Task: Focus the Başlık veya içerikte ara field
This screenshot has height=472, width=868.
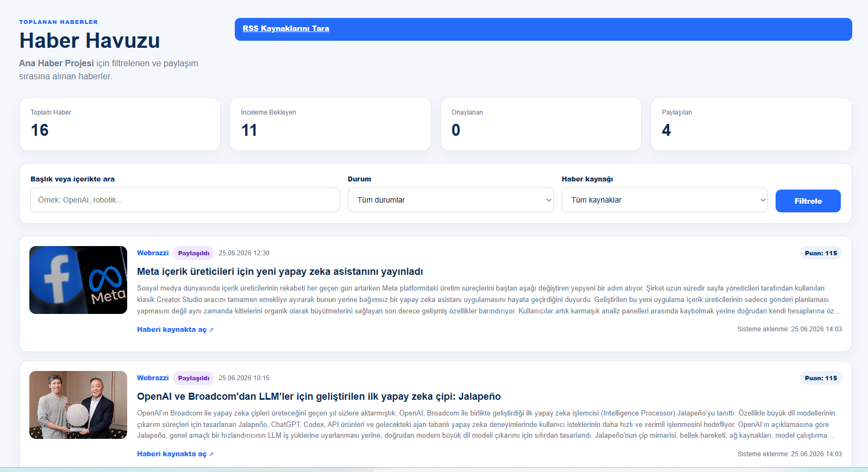Action: [x=185, y=200]
